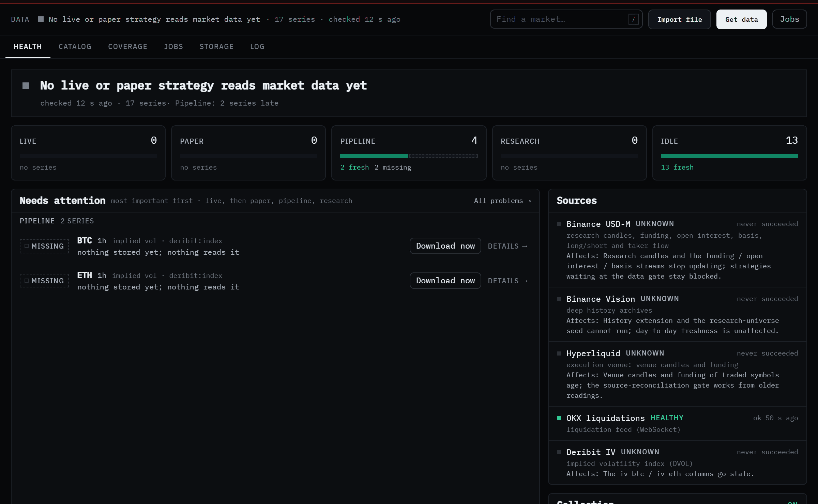Click the status square beside the main headline
The height and width of the screenshot is (504, 818).
coord(26,86)
